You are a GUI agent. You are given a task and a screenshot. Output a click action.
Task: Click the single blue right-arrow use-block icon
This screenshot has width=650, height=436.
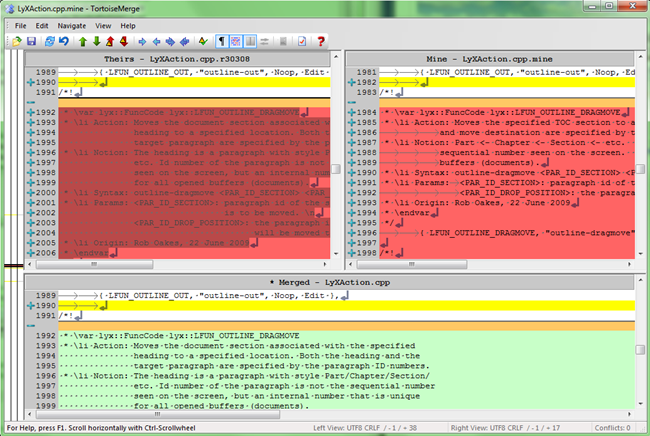coord(142,41)
